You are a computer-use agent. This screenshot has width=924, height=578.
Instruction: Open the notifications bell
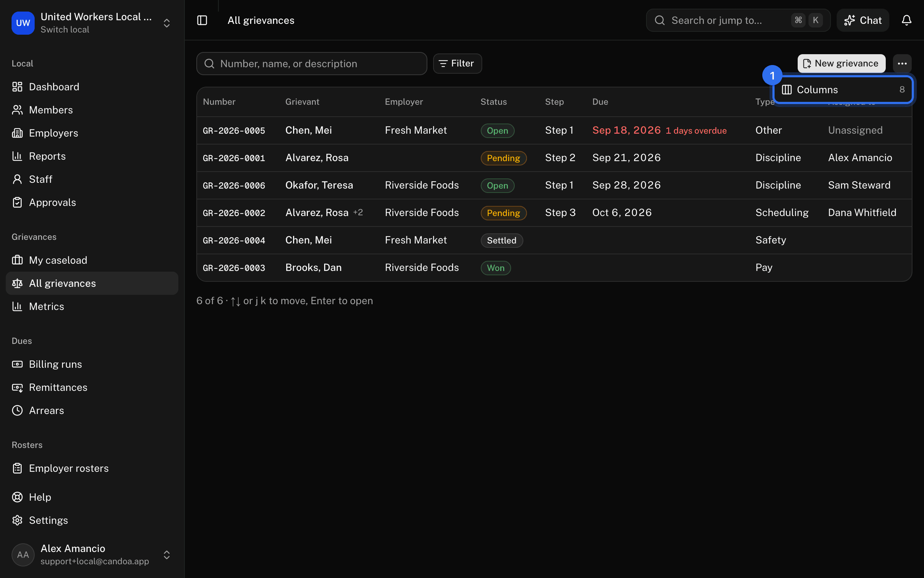[906, 20]
